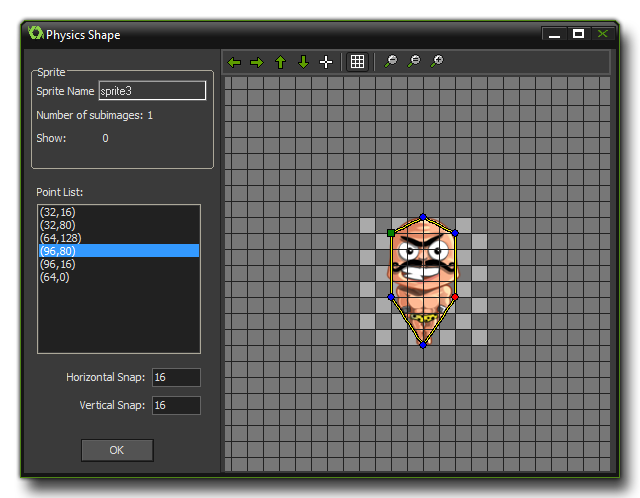The height and width of the screenshot is (498, 640).
Task: Focus the Vertical Snap input box
Action: (176, 405)
